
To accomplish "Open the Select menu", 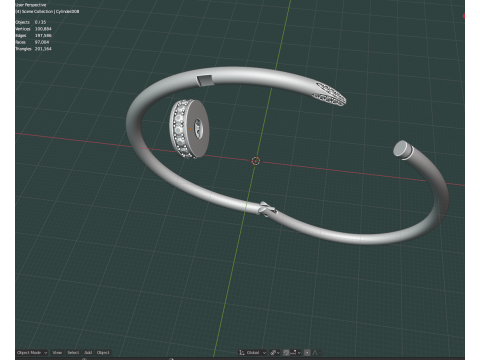I will (x=73, y=352).
